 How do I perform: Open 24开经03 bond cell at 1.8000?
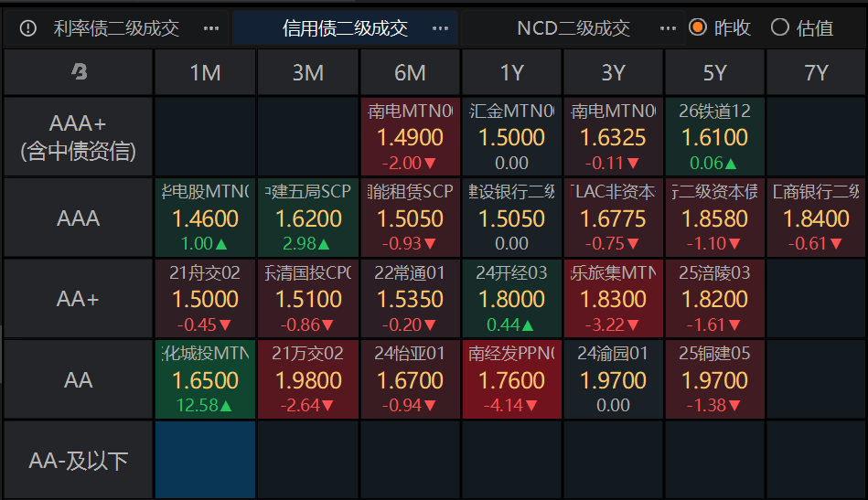click(x=511, y=299)
